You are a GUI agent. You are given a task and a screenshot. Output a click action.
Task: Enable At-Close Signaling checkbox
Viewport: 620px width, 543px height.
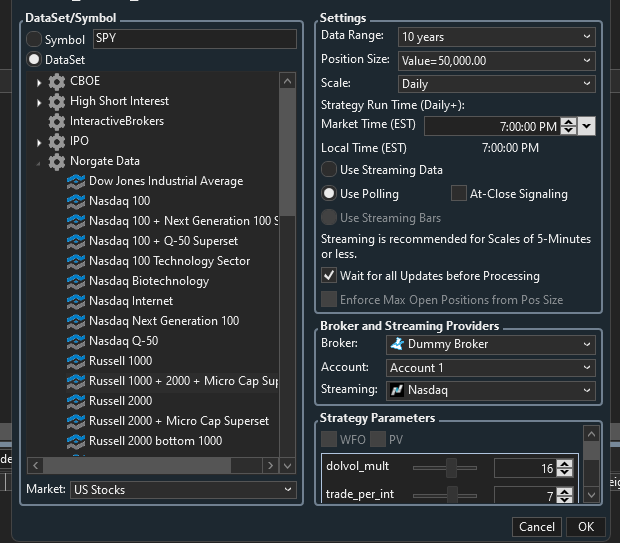pyautogui.click(x=459, y=193)
